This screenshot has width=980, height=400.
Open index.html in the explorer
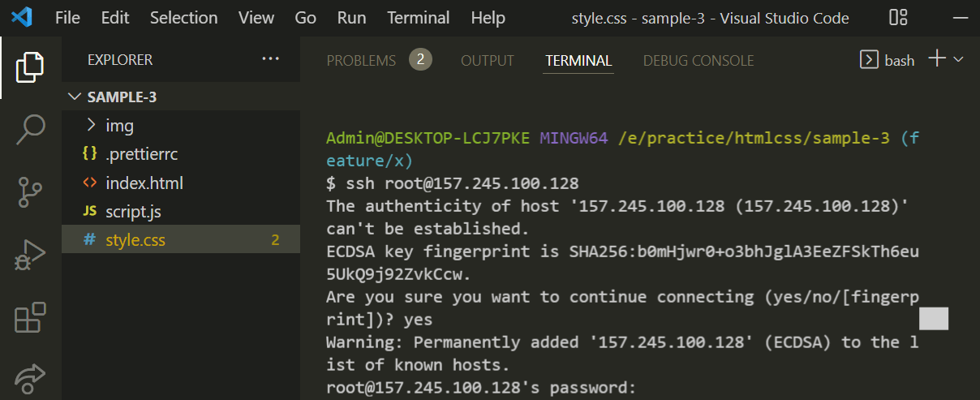click(x=144, y=183)
